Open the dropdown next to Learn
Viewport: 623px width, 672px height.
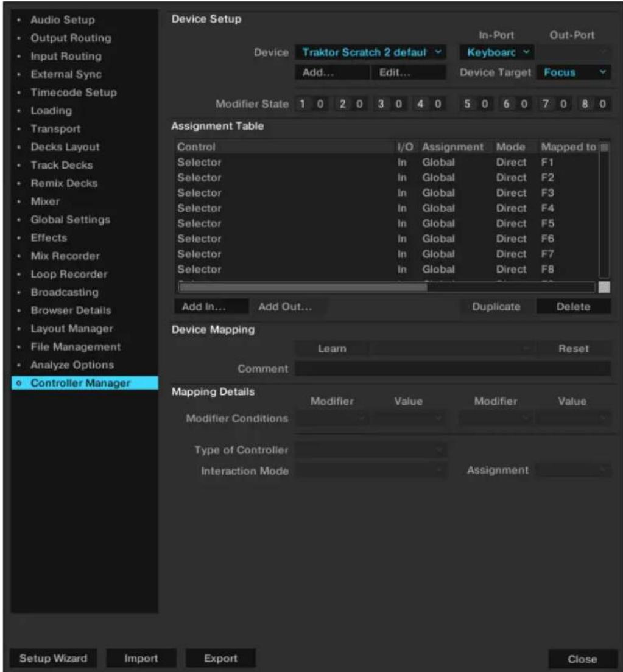(452, 349)
